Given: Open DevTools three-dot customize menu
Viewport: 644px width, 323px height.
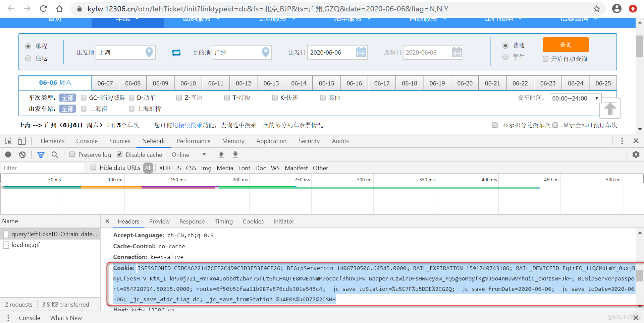Looking at the screenshot, I should [622, 141].
